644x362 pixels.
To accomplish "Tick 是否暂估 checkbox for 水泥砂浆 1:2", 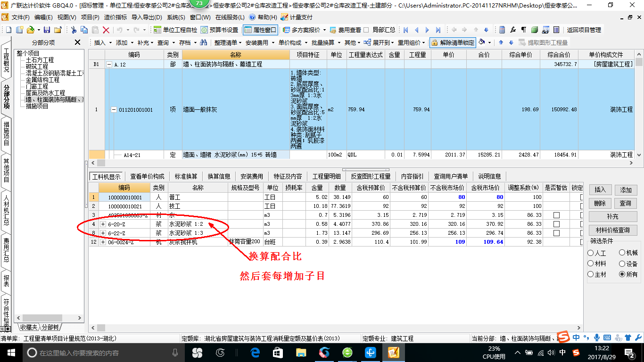I will pos(556,224).
